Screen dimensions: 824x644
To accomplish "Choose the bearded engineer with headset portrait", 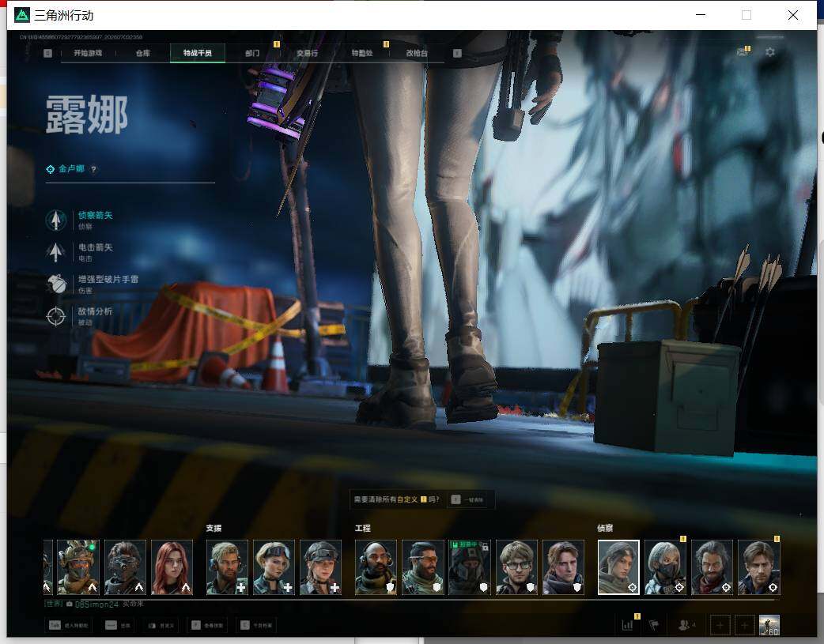I will (x=376, y=567).
